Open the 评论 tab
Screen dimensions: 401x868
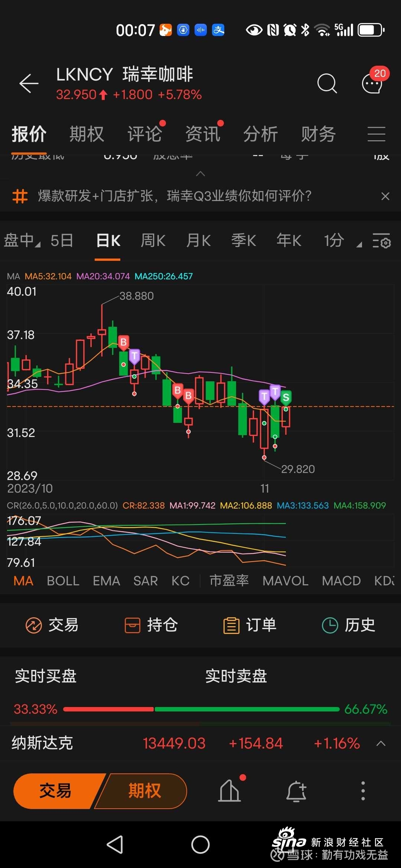coord(145,134)
